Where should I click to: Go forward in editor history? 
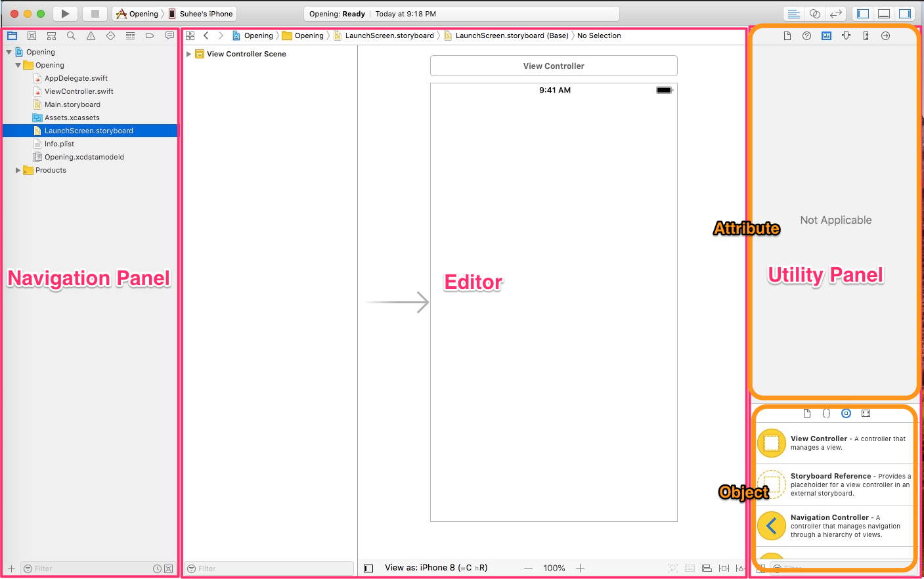point(221,35)
